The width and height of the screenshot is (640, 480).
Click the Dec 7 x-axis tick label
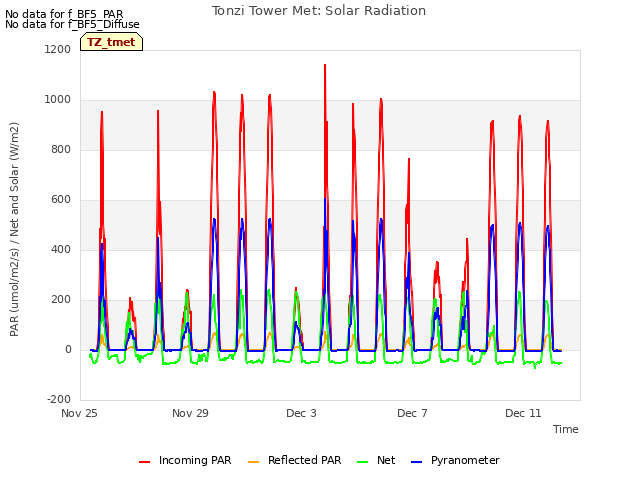(x=412, y=413)
